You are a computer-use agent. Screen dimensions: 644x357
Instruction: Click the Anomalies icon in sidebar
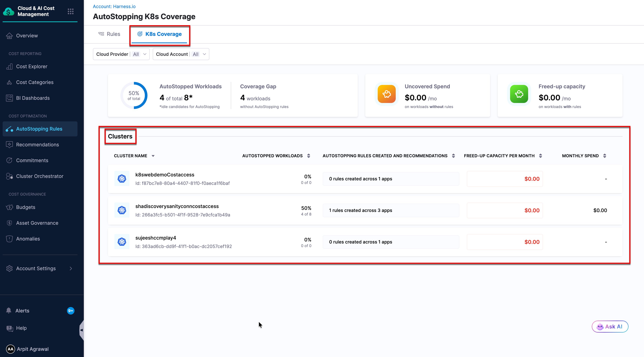(9, 239)
